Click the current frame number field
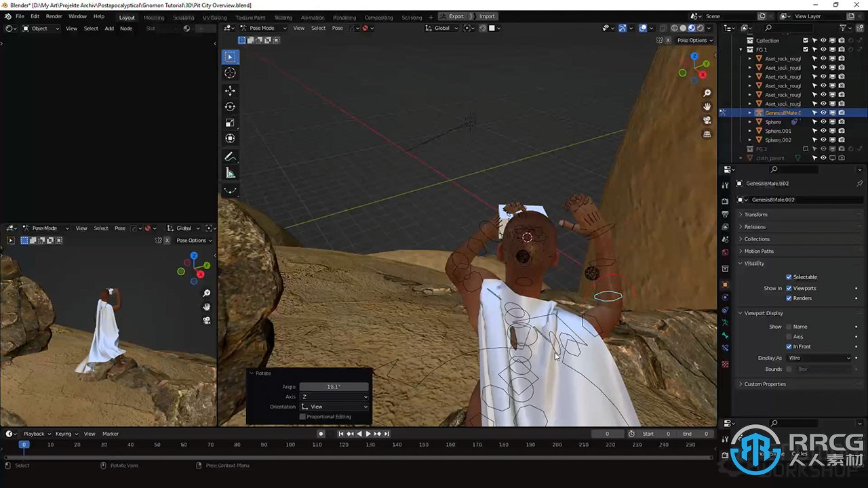Image resolution: width=868 pixels, height=488 pixels. [607, 434]
